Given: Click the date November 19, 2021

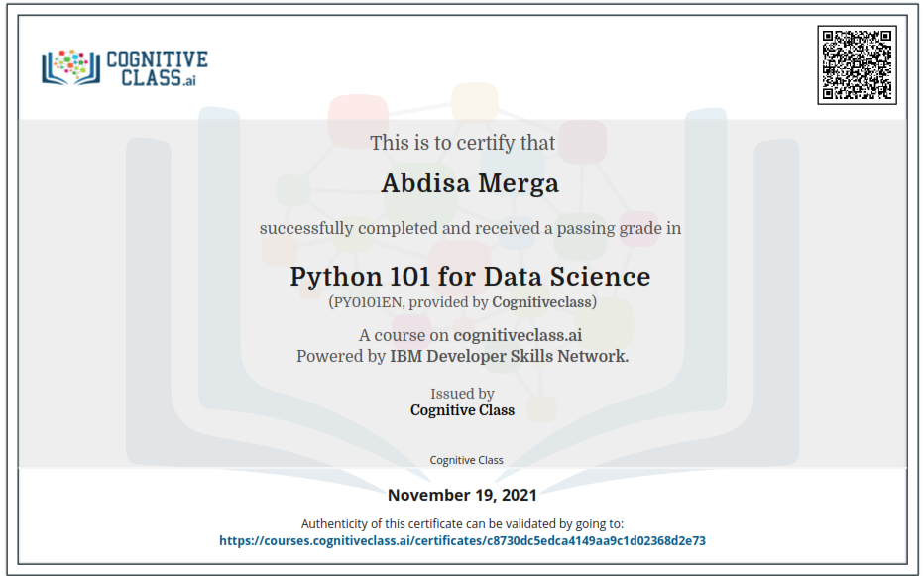Looking at the screenshot, I should point(462,495).
